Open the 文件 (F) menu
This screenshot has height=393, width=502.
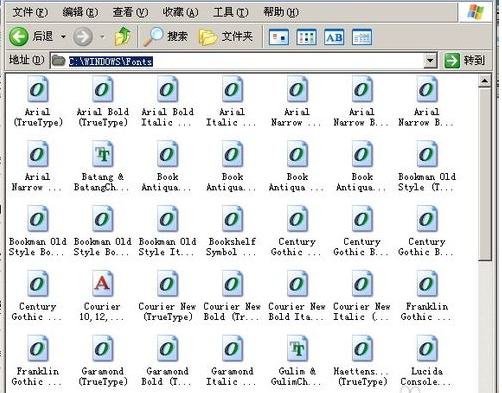coord(30,12)
